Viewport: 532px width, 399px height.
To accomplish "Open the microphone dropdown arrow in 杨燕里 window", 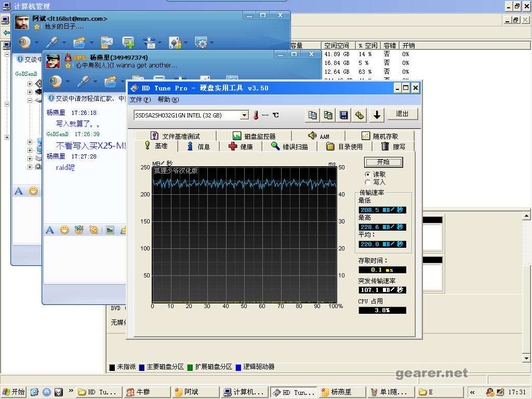I will tap(95, 82).
